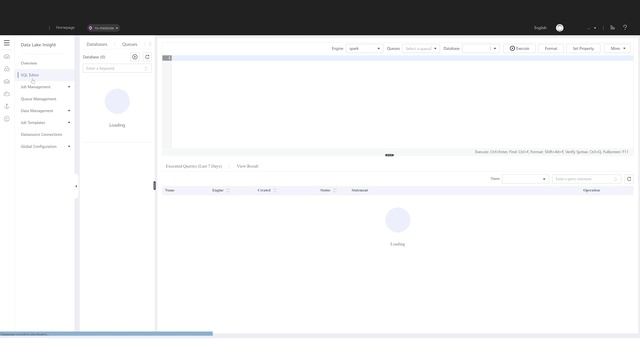640x360 pixels.
Task: Click the horizontal scrollbar at the bottom
Action: (x=106, y=334)
